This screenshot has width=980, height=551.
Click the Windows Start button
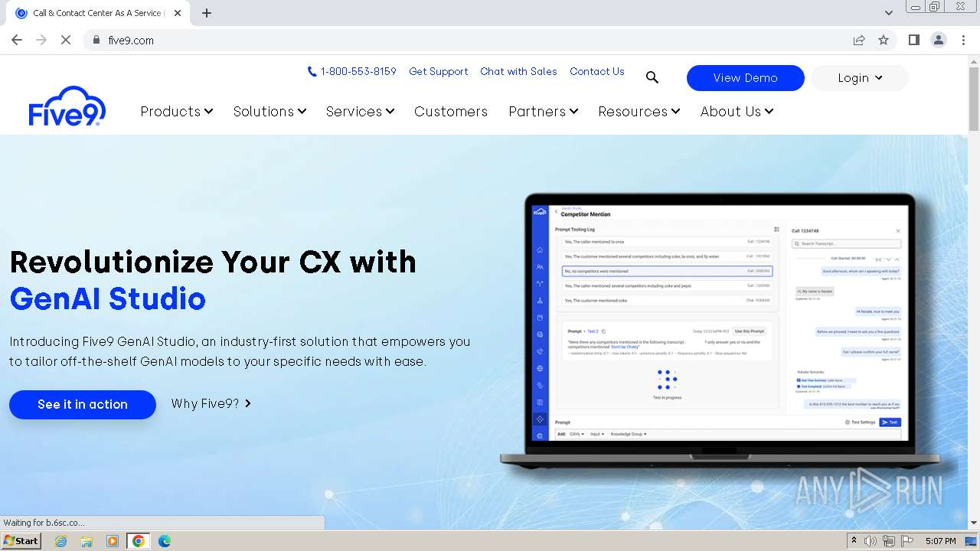(x=21, y=541)
